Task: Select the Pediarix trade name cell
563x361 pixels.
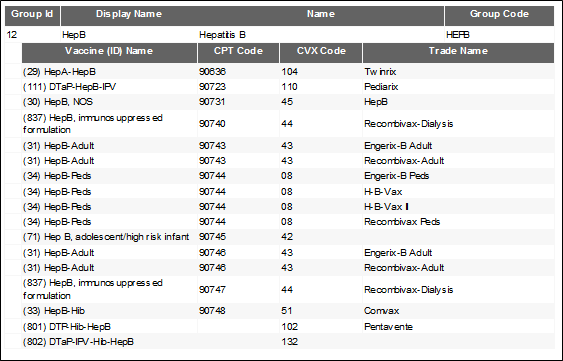Action: [381, 87]
